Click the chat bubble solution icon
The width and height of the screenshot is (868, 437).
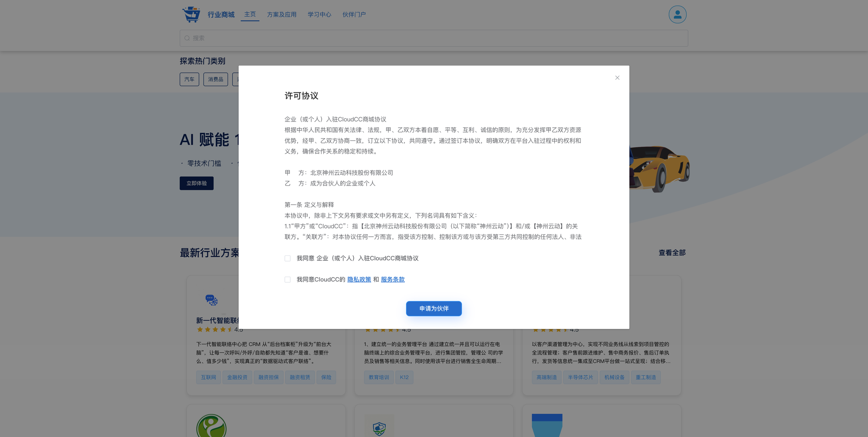pyautogui.click(x=211, y=300)
